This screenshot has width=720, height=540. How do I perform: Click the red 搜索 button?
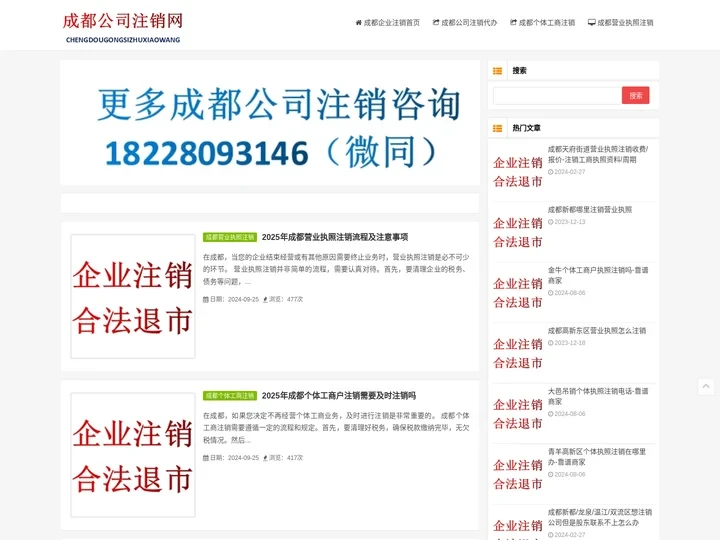click(x=636, y=96)
